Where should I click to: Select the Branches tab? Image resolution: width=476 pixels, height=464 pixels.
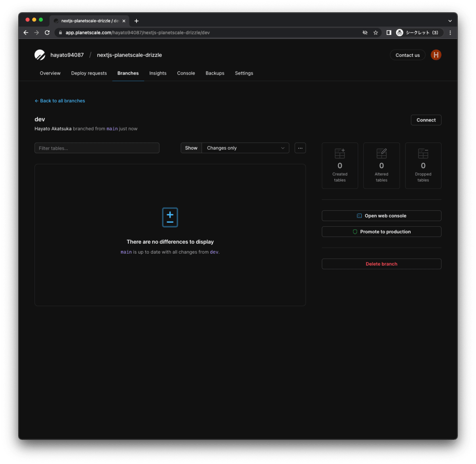[128, 73]
